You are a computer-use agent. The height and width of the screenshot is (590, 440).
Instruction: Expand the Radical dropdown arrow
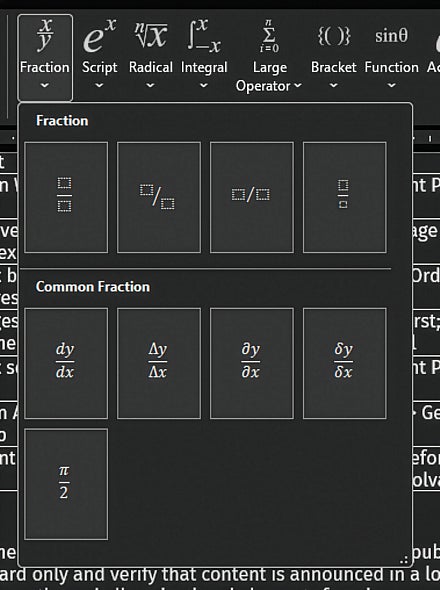pos(150,85)
